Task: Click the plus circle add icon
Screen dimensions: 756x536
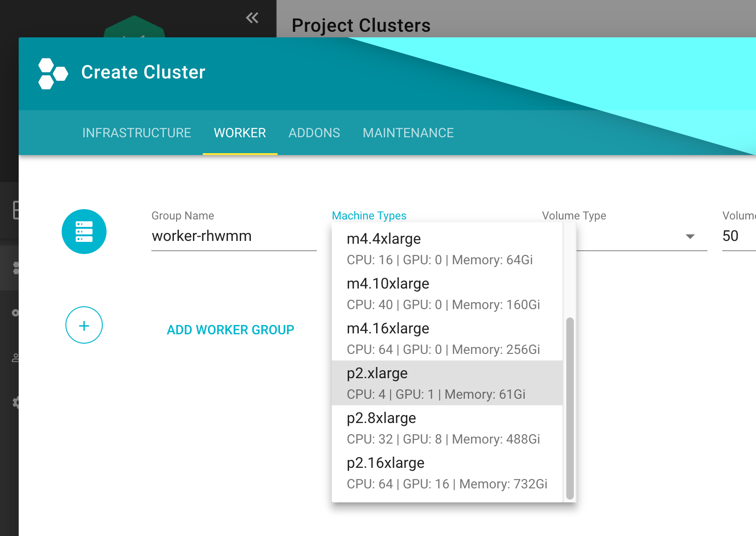Action: [x=84, y=325]
